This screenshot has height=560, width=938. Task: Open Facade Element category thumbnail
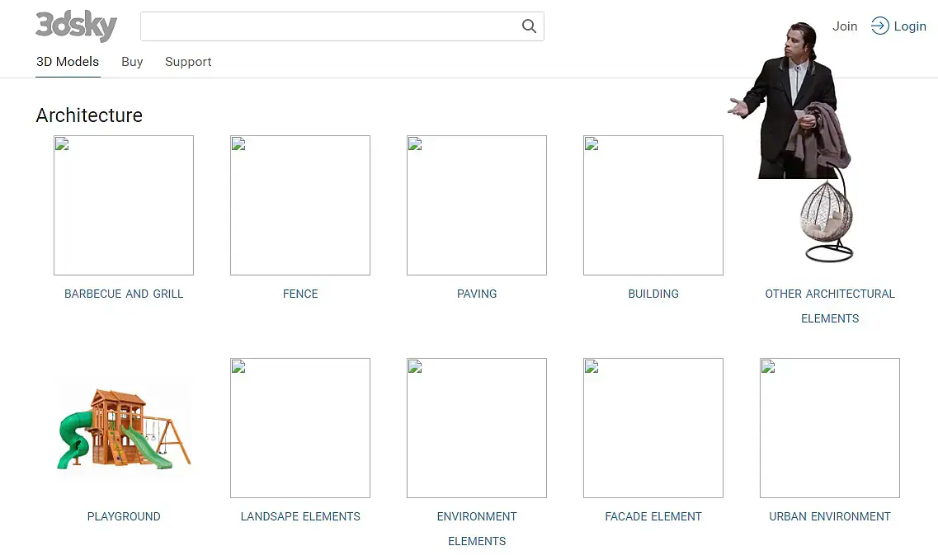tap(653, 428)
